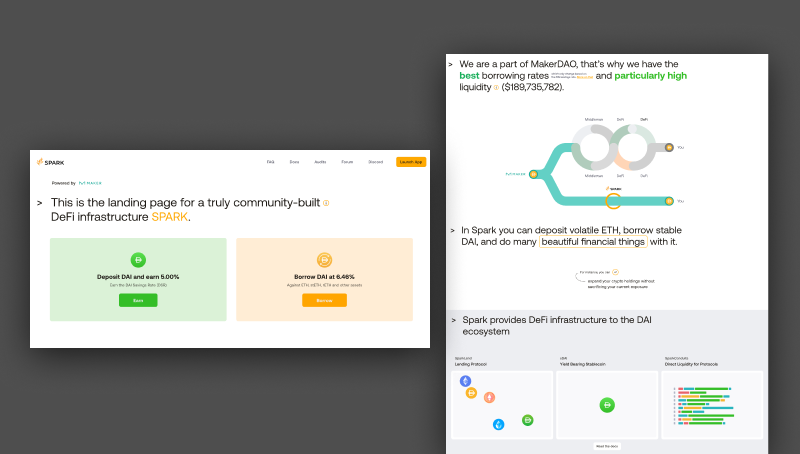Follow the Maker logo link after Powered by
The width and height of the screenshot is (800, 454).
click(90, 183)
